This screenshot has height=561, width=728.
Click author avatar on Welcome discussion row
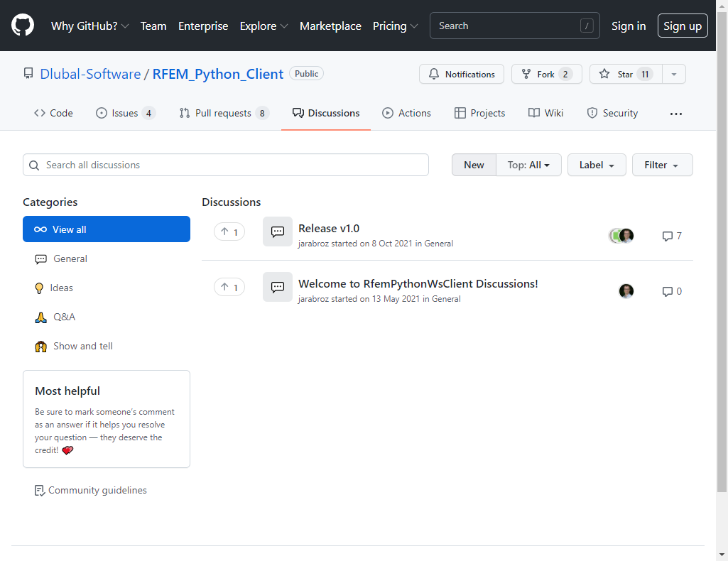click(626, 291)
